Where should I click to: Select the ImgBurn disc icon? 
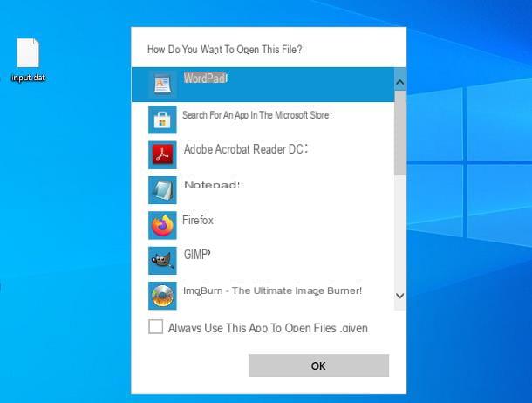pyautogui.click(x=162, y=296)
